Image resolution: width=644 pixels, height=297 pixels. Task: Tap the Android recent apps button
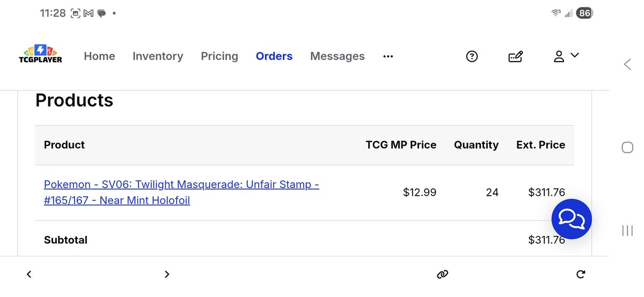627,231
